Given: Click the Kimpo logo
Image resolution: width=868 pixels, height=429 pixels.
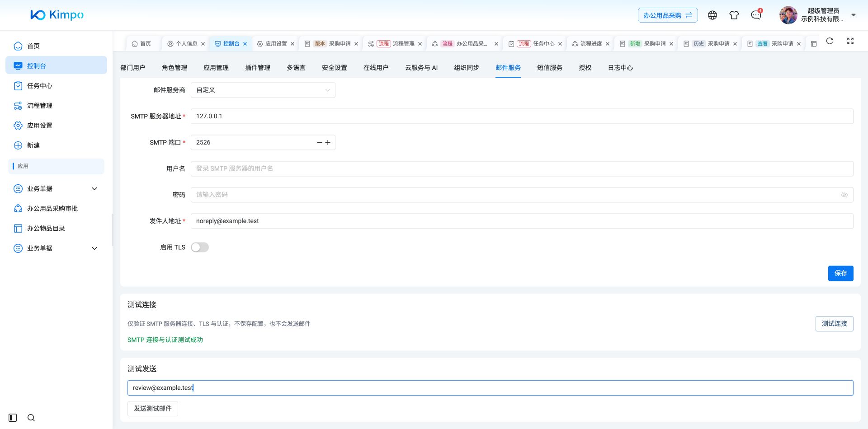Looking at the screenshot, I should pyautogui.click(x=57, y=15).
